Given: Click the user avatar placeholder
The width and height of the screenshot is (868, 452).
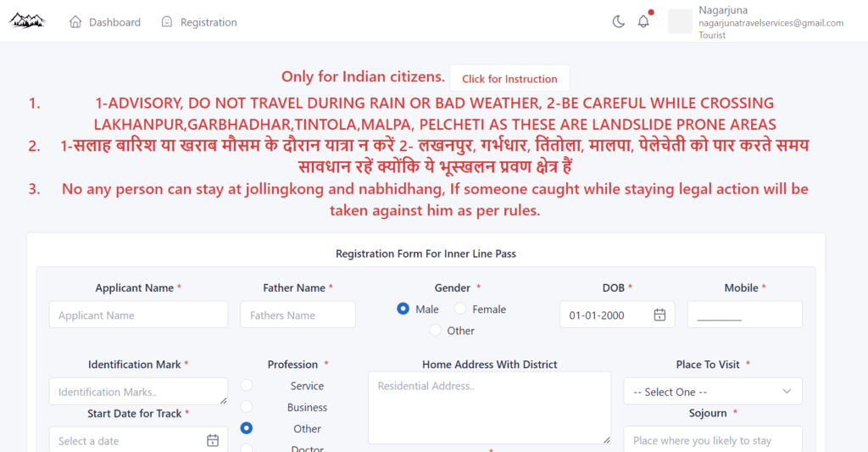Looking at the screenshot, I should click(680, 21).
